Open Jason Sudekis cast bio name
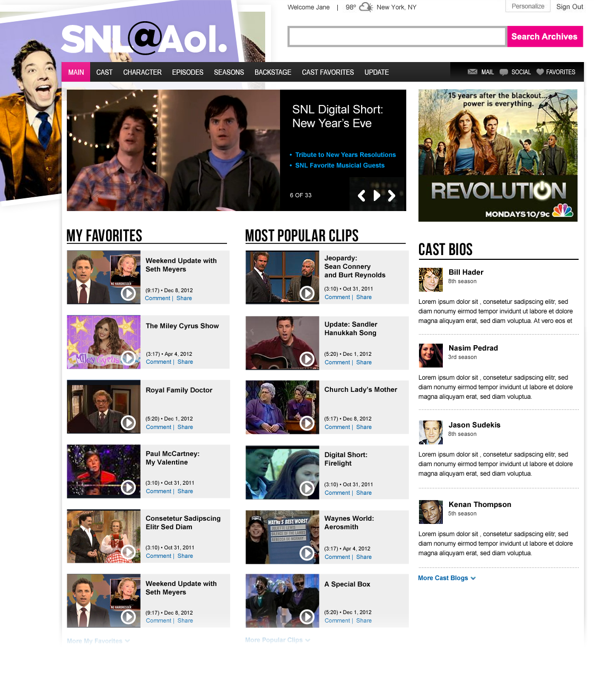594x700 pixels. tap(475, 425)
